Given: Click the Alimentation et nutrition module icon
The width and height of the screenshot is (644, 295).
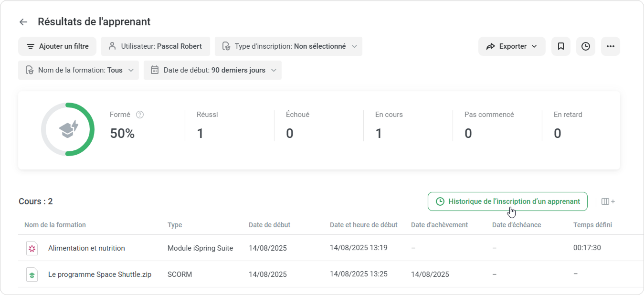Looking at the screenshot, I should [32, 248].
